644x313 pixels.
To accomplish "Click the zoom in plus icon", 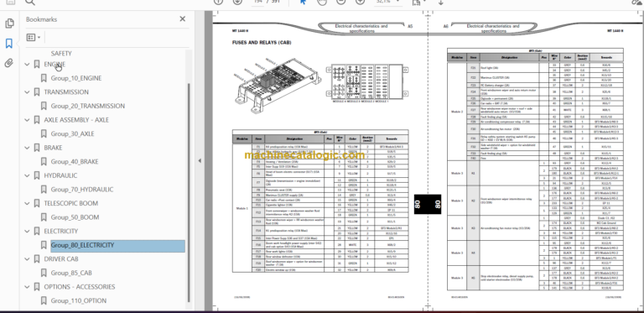I will [x=360, y=2].
